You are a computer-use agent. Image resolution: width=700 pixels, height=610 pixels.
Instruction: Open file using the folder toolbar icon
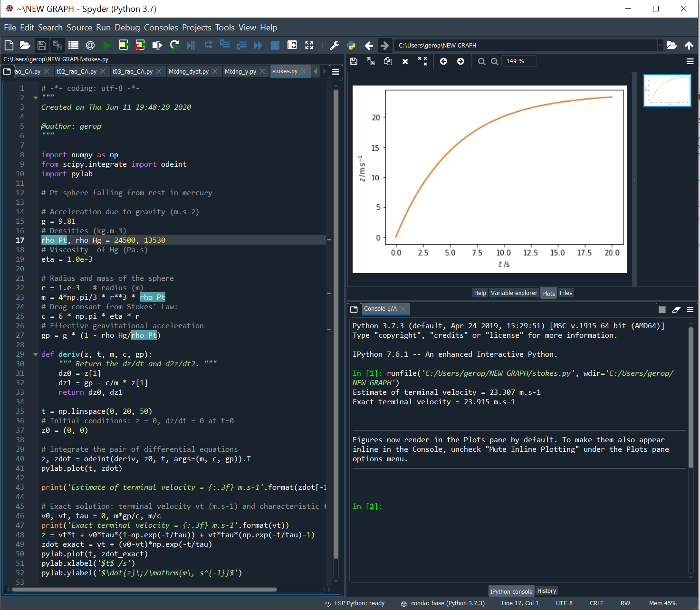(25, 45)
